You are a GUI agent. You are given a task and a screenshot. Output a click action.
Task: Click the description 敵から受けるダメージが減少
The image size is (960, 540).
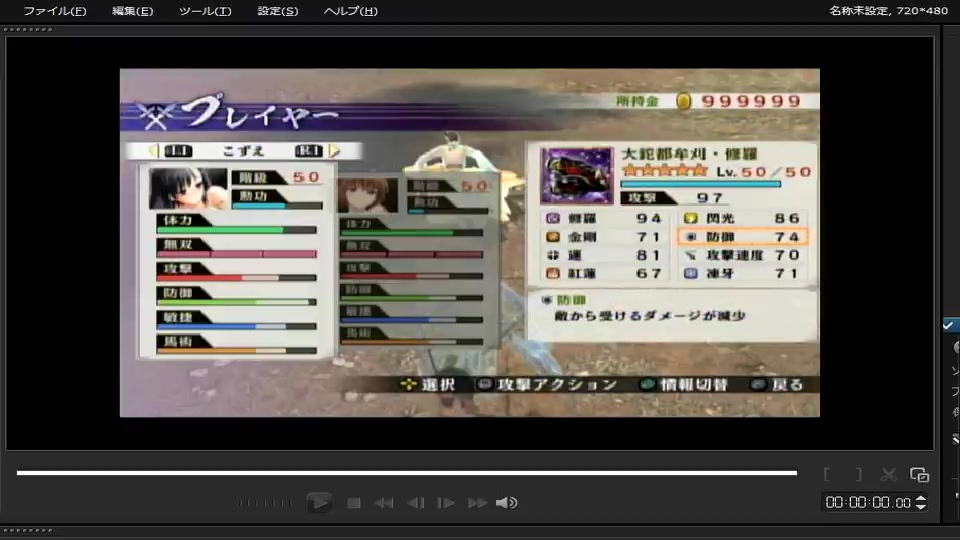(650, 316)
